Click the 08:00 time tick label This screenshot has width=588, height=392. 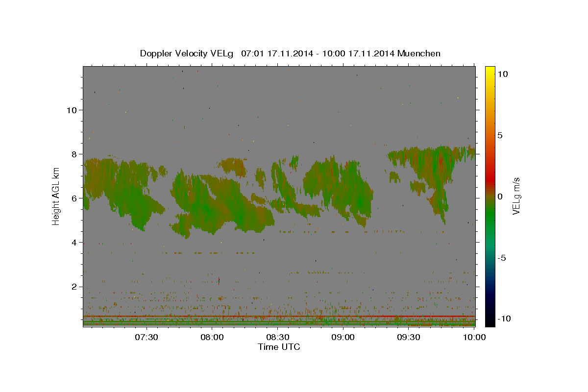[x=212, y=337]
